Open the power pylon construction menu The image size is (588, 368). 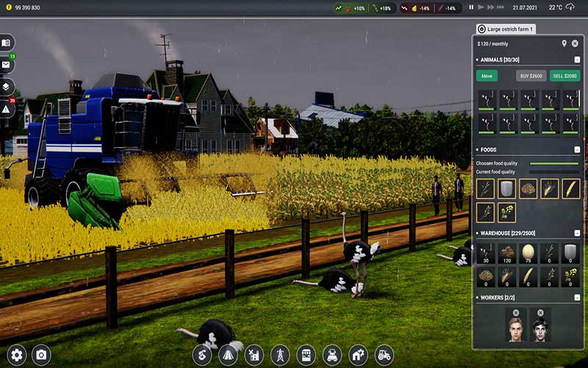tap(280, 355)
